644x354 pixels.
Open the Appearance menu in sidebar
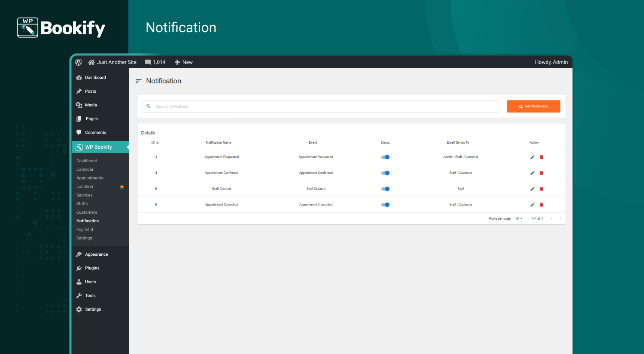(x=96, y=254)
